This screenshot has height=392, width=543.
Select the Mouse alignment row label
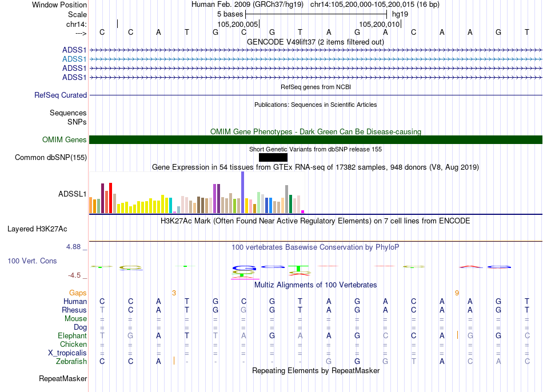pos(75,319)
